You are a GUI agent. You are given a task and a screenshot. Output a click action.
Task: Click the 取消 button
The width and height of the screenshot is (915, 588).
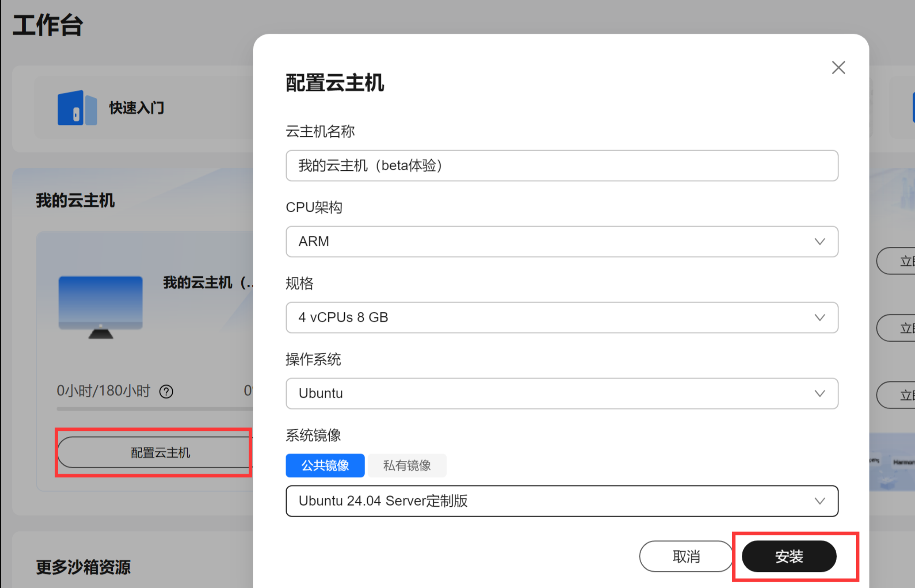click(685, 556)
